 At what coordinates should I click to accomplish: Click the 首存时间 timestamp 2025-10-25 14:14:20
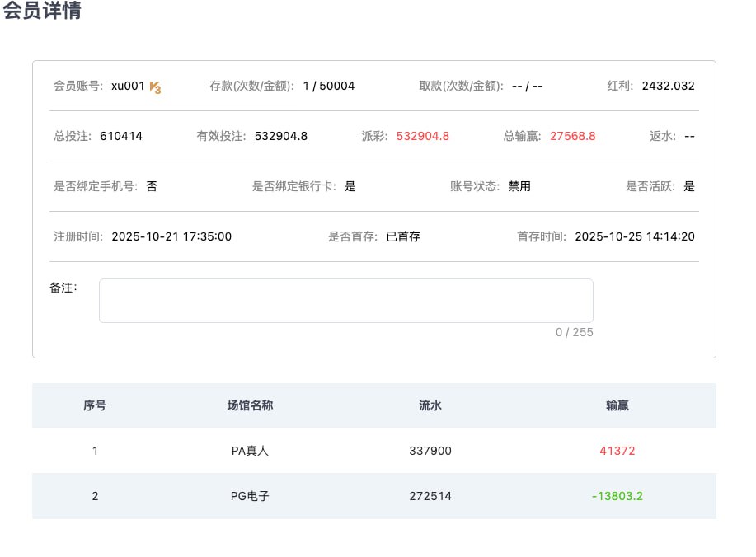634,236
